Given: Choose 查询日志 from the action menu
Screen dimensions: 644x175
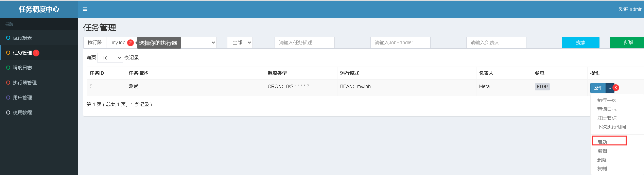Looking at the screenshot, I should (607, 109).
